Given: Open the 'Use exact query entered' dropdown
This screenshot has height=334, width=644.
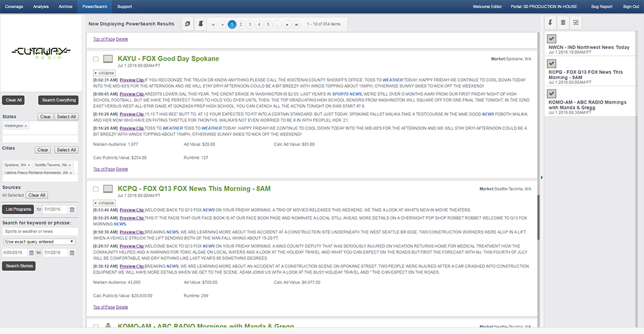Looking at the screenshot, I should pyautogui.click(x=39, y=242).
